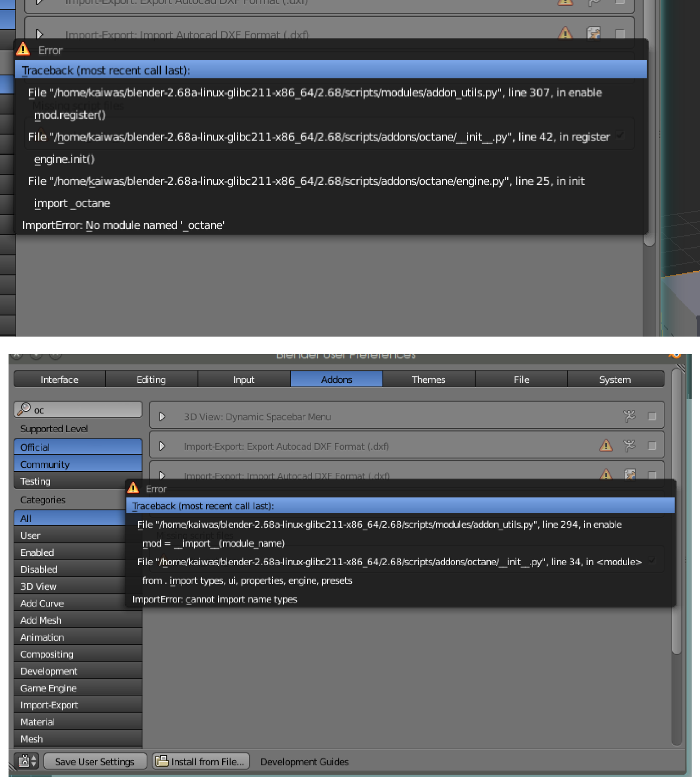Screen dimensions: 700x777
Task: Click the community icon on the Dynamic Spacebar Menu row
Action: (x=629, y=416)
